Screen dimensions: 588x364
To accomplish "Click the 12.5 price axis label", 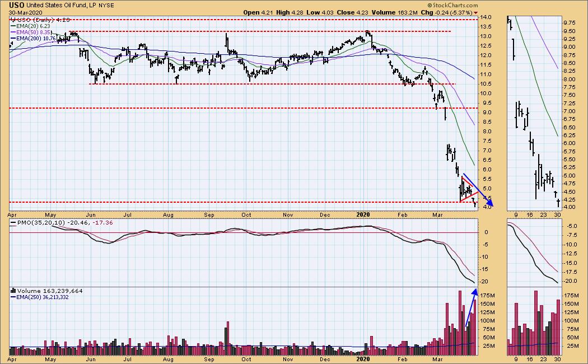I will [487, 46].
